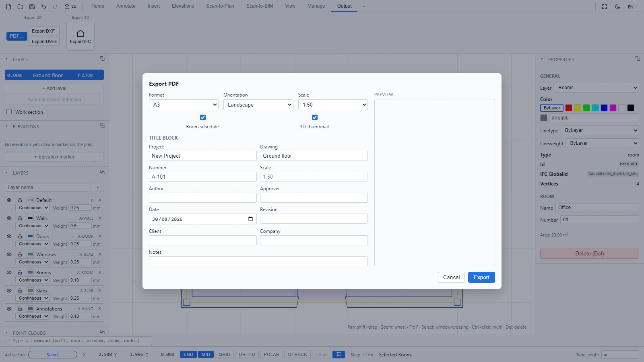Lock the Doors layer

click(20, 236)
